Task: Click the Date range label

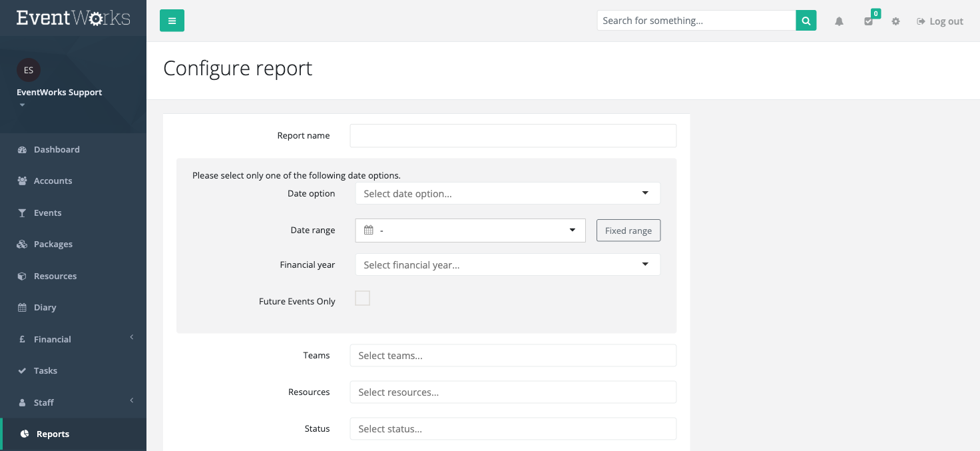Action: pos(313,230)
